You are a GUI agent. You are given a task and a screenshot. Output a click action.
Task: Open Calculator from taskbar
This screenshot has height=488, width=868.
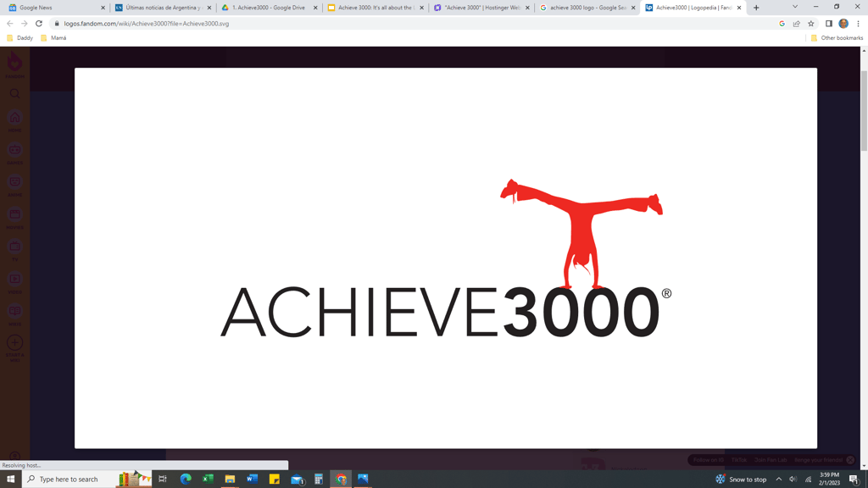319,480
